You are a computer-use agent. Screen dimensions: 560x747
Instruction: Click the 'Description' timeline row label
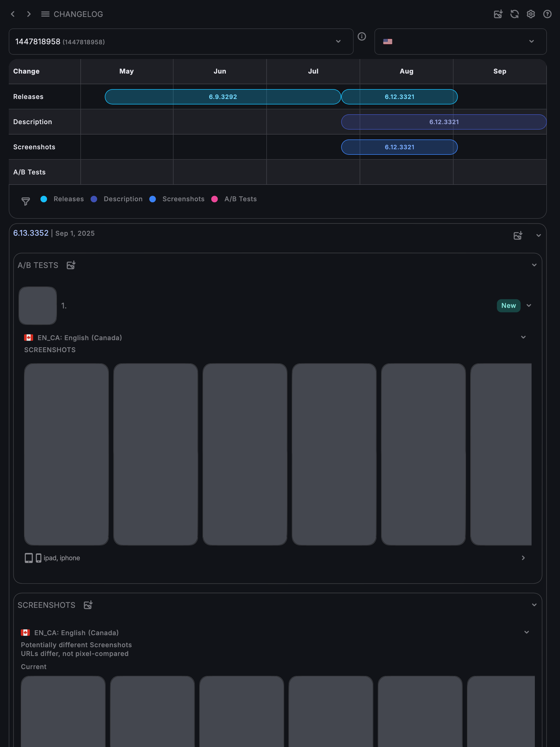click(x=33, y=122)
